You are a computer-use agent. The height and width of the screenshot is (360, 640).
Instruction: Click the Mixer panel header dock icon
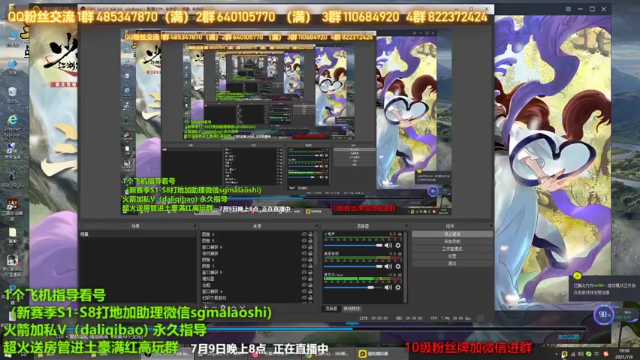pyautogui.click(x=406, y=226)
